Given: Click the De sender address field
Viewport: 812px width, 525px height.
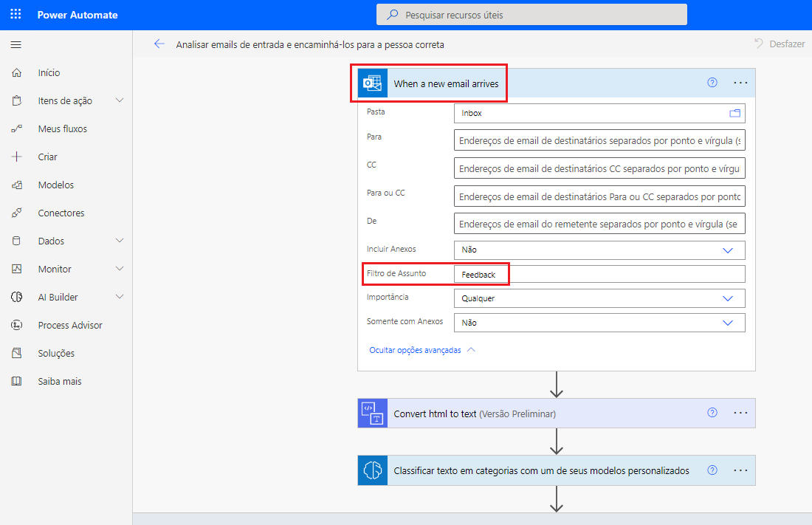Looking at the screenshot, I should [599, 224].
